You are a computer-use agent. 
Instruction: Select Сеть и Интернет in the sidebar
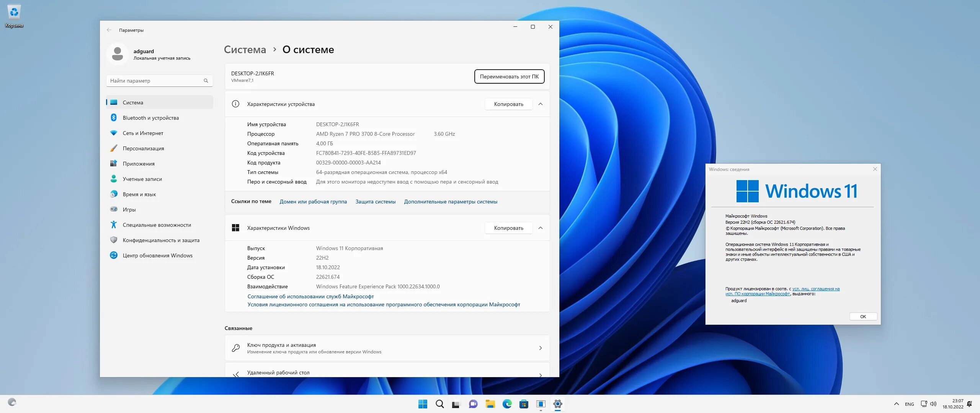(143, 133)
